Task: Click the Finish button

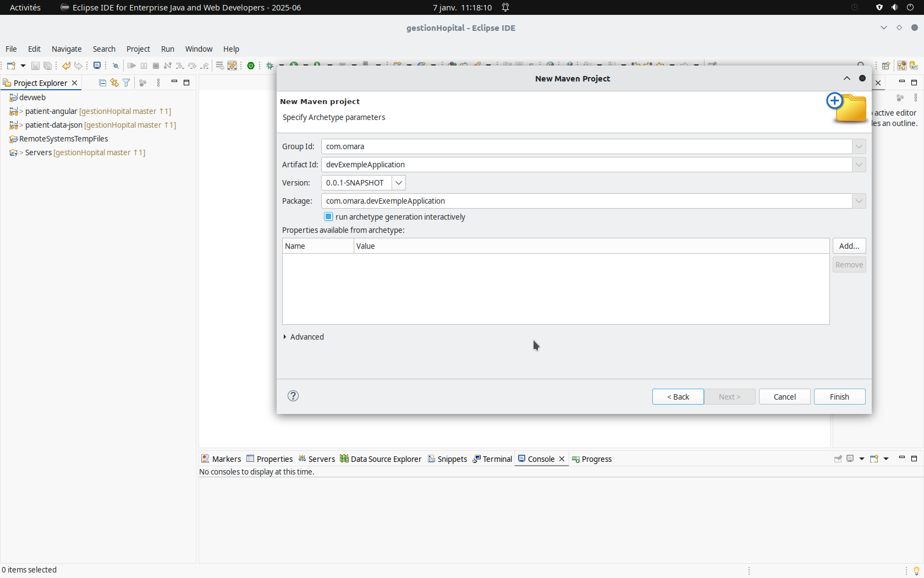Action: (839, 397)
